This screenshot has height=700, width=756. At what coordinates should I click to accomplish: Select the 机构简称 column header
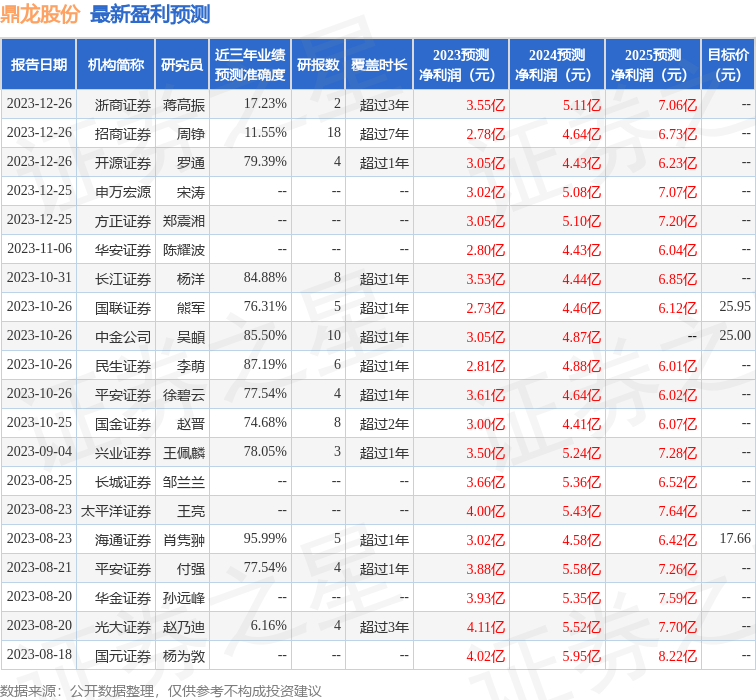(116, 65)
